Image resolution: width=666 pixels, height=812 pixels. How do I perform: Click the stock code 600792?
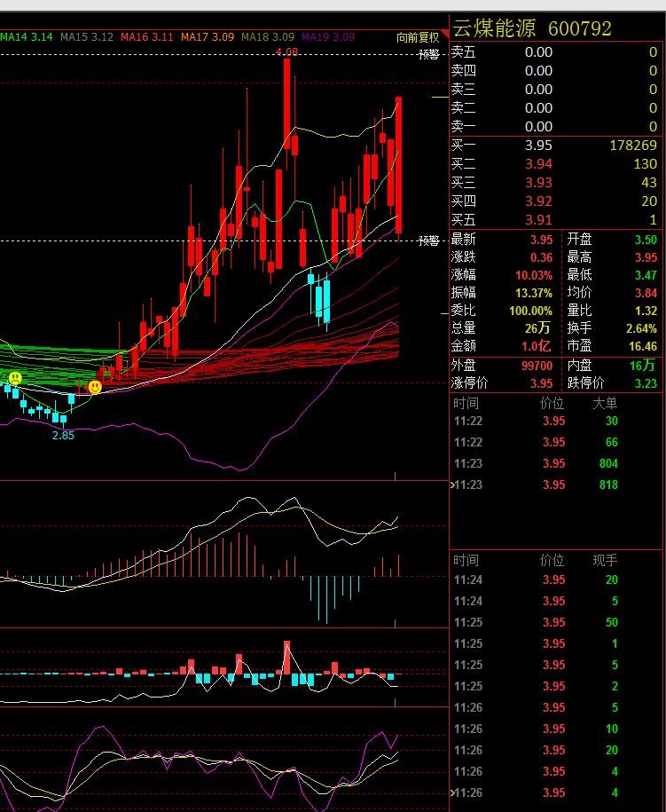click(x=580, y=28)
